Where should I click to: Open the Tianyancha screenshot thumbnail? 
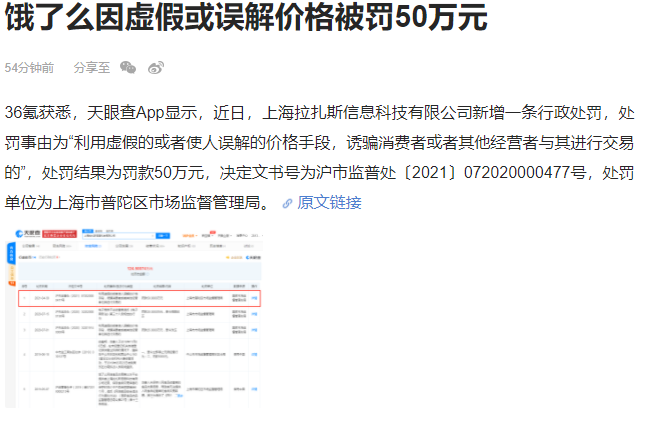[134, 318]
